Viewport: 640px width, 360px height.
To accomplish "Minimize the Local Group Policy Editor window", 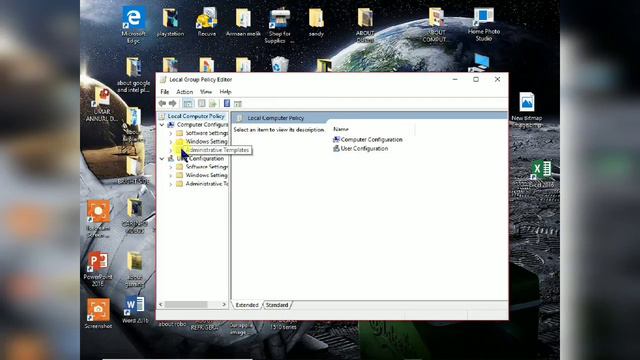I will (455, 79).
